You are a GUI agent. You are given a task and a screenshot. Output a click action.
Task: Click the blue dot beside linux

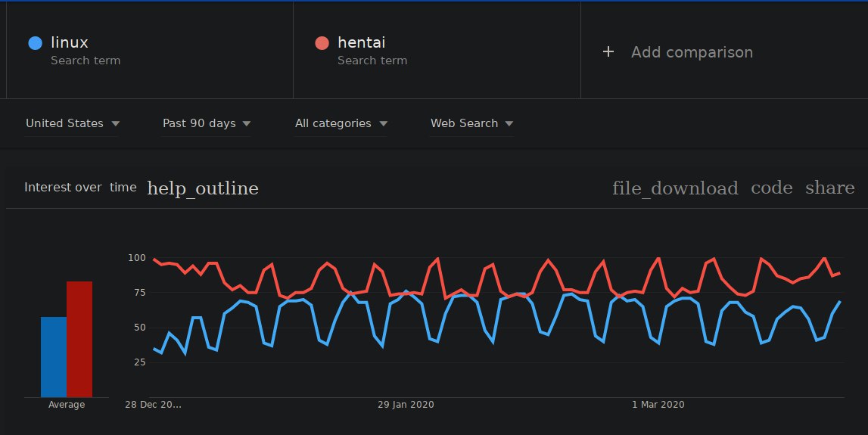(x=35, y=43)
